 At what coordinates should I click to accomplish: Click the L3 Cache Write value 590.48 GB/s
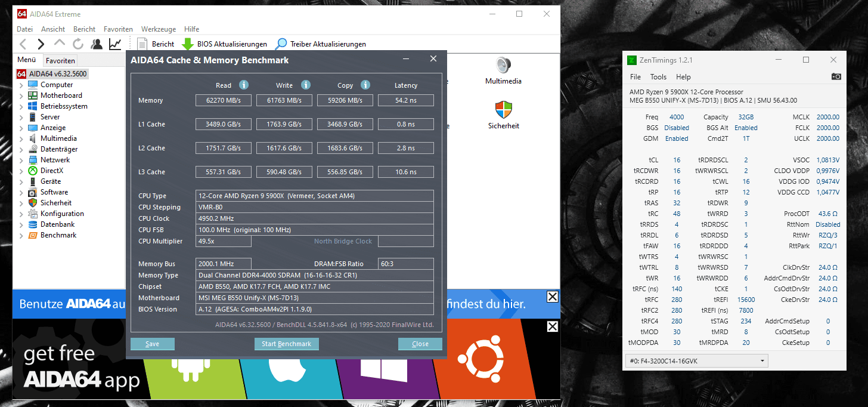click(x=284, y=172)
